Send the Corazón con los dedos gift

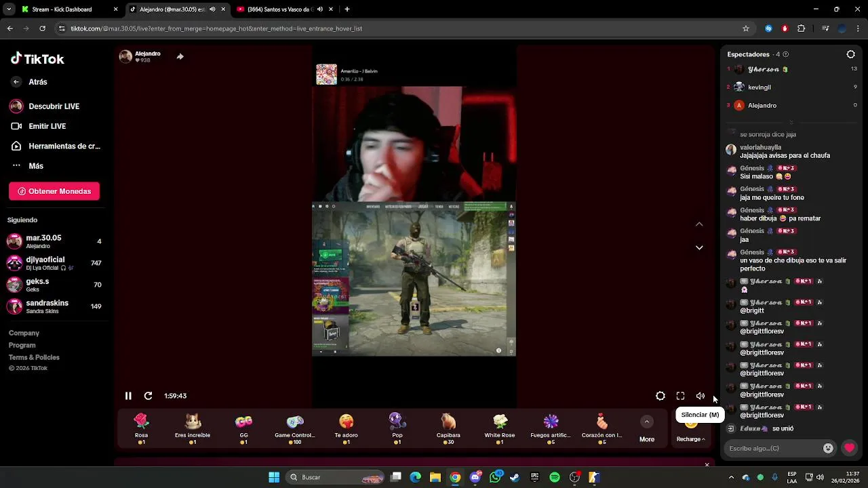[601, 428]
